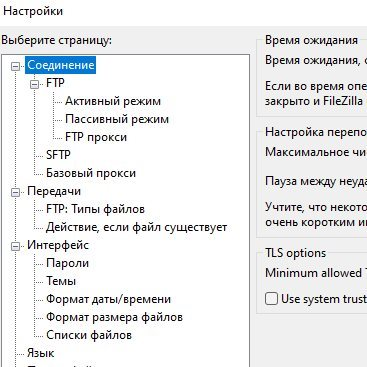Enable Use system trust store checkbox
The height and width of the screenshot is (367, 367).
(271, 299)
